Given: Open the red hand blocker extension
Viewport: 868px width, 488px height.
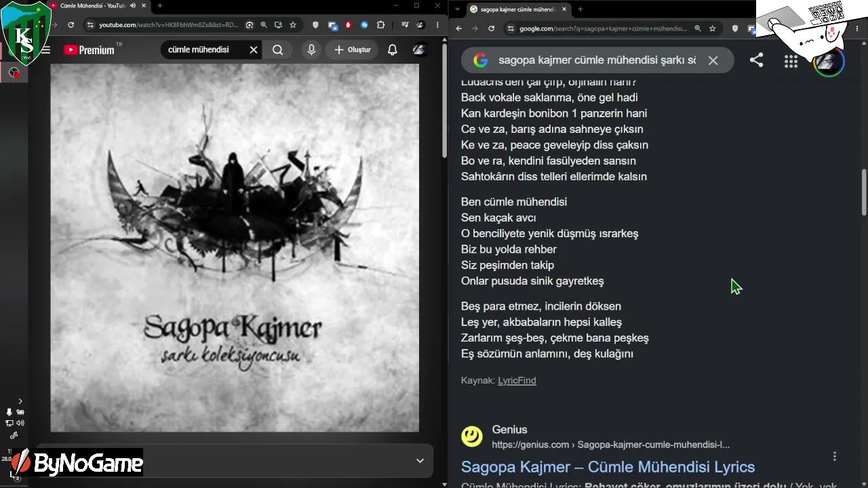Looking at the screenshot, I should (x=349, y=25).
